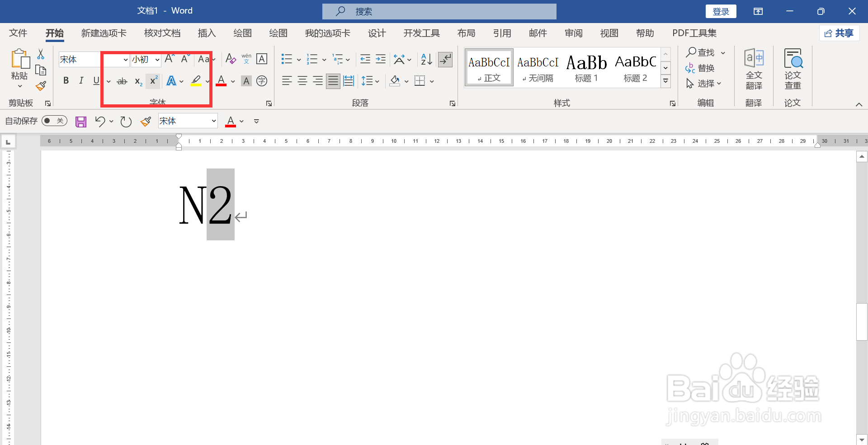Open the bullets list dropdown arrow
The width and height of the screenshot is (868, 445).
click(299, 59)
